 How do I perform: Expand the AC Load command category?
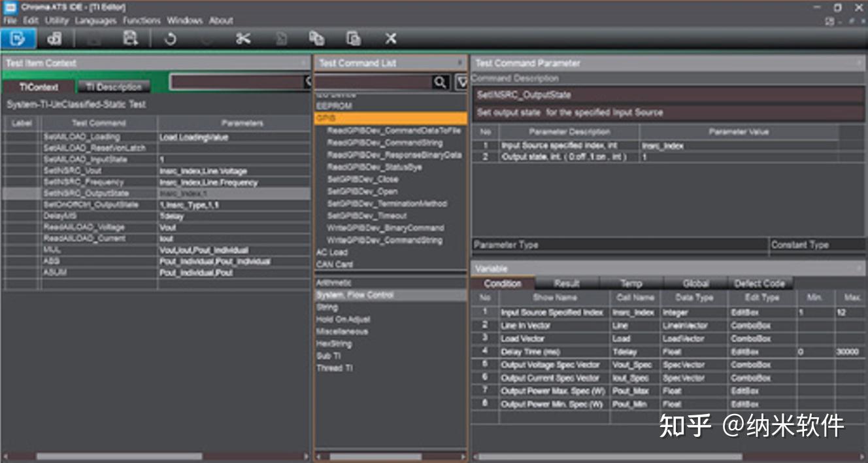pos(332,252)
